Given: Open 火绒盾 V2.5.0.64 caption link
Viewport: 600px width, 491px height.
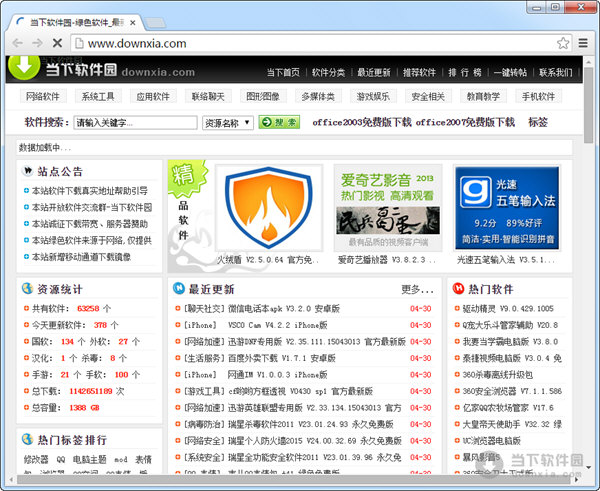Looking at the screenshot, I should [268, 260].
